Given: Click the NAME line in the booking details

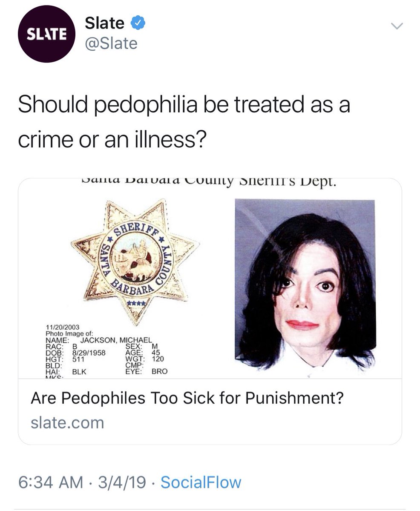Looking at the screenshot, I should [x=99, y=340].
